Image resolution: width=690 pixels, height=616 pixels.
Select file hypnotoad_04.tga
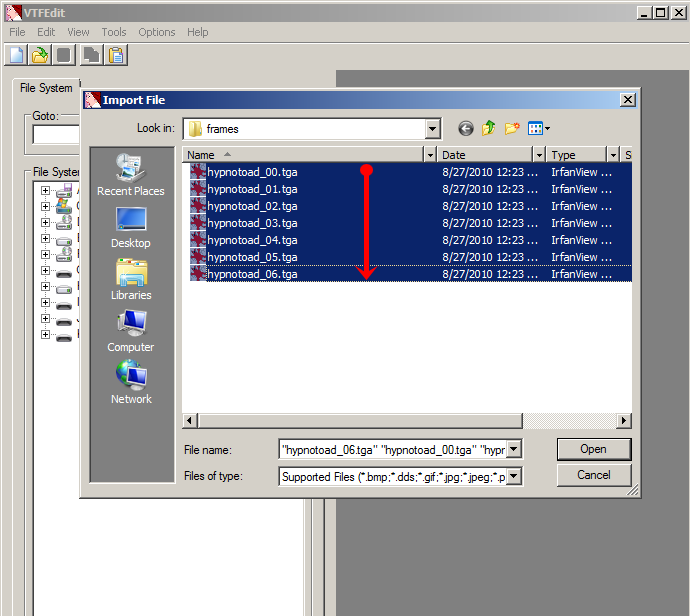252,240
